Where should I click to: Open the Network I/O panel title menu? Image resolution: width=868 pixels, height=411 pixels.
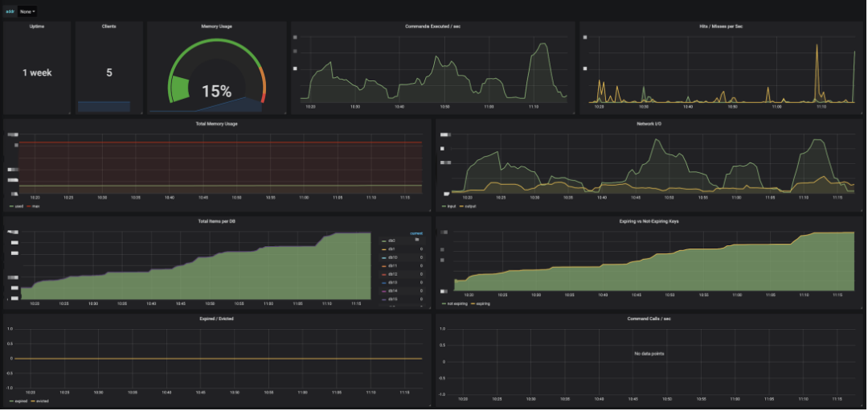pyautogui.click(x=650, y=124)
